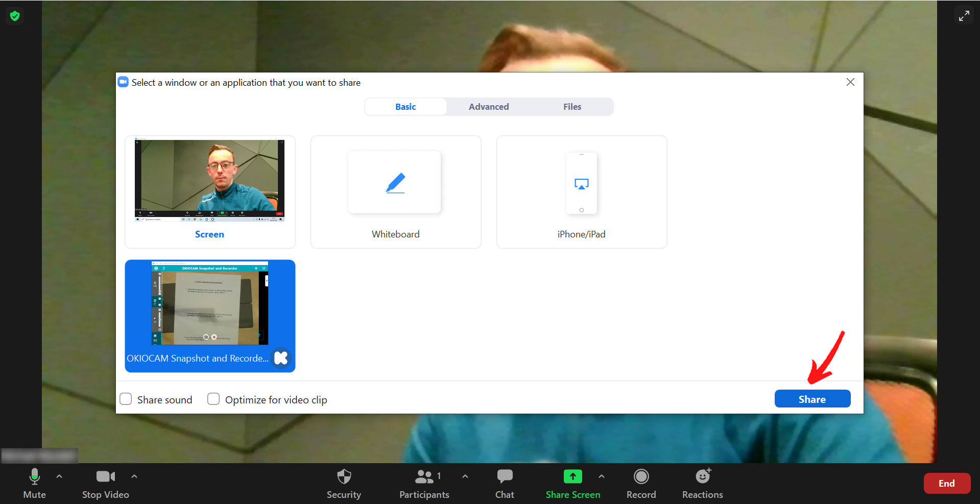
Task: Click the green encryption shield icon
Action: click(x=15, y=16)
